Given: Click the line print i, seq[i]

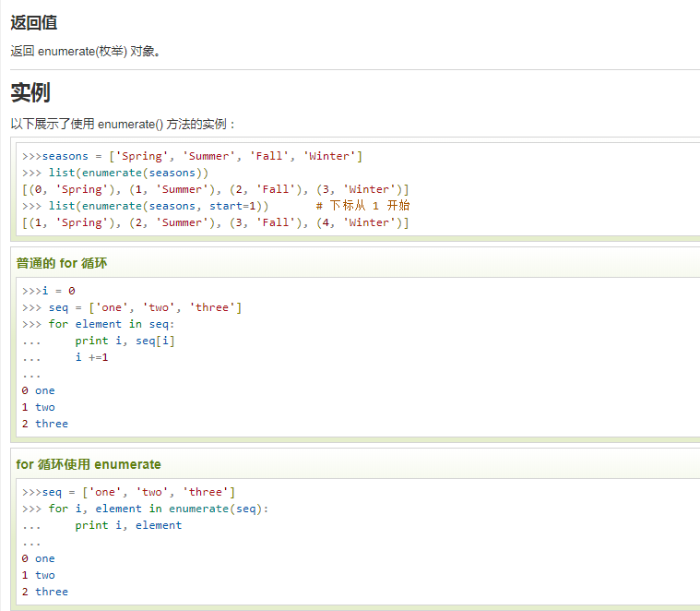Looking at the screenshot, I should pyautogui.click(x=125, y=341).
